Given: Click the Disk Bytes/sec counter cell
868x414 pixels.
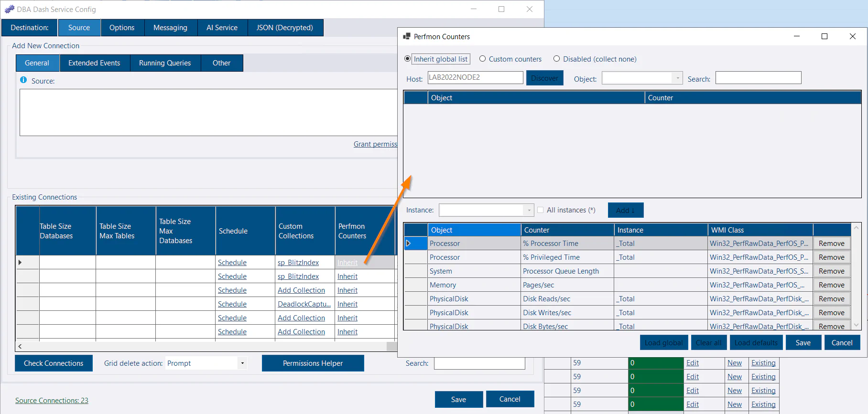Looking at the screenshot, I should (x=567, y=326).
